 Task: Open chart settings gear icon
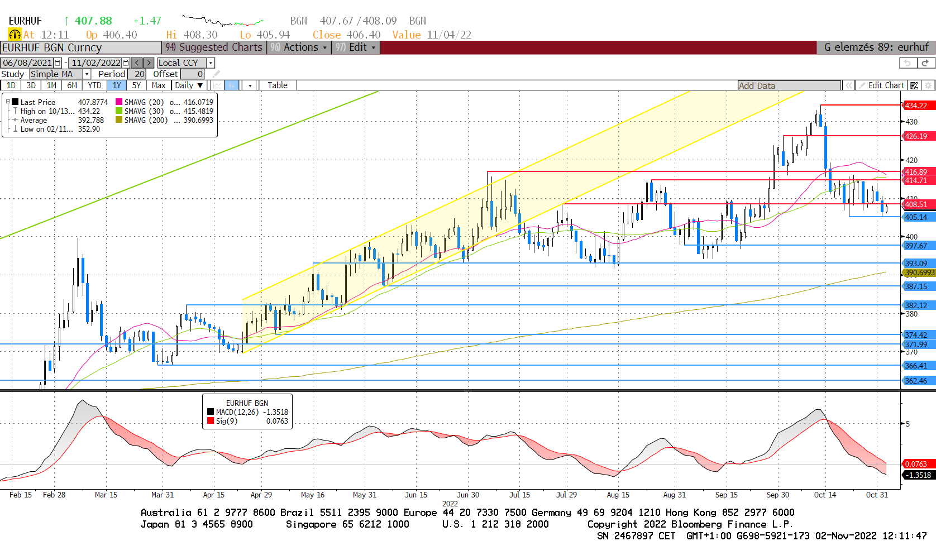coord(928,85)
